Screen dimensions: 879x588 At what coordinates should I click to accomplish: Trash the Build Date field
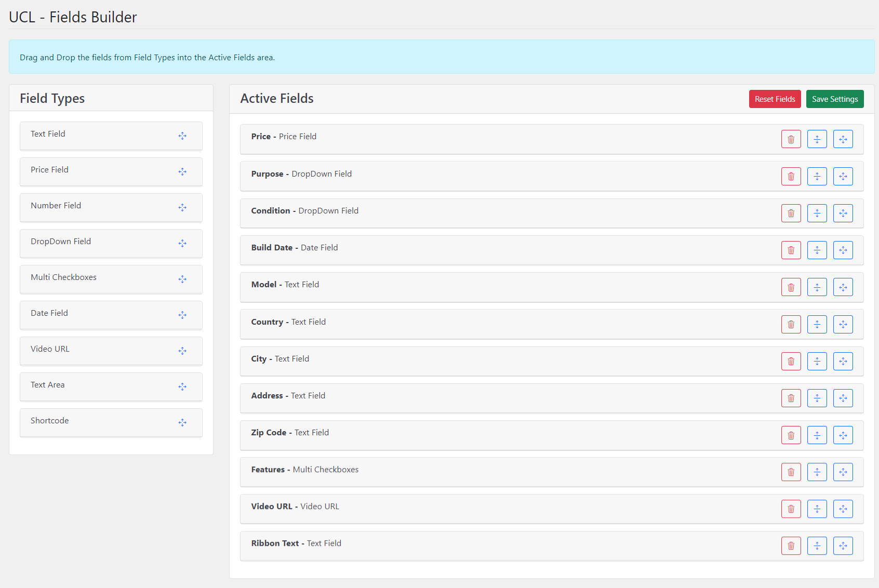pyautogui.click(x=791, y=250)
